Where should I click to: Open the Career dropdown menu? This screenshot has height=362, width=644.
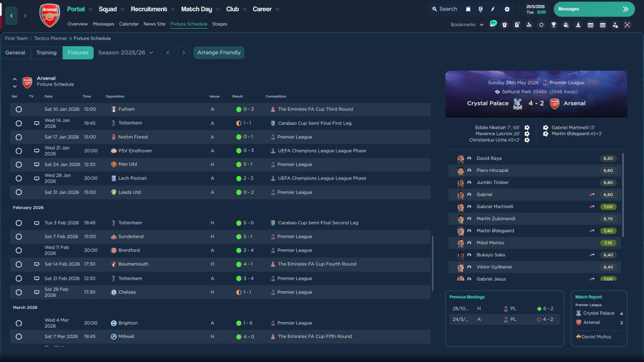[266, 9]
